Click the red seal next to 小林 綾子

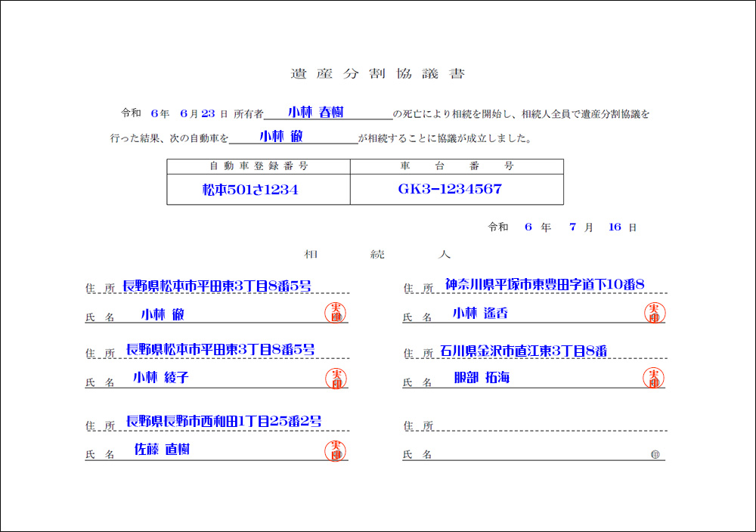click(335, 378)
